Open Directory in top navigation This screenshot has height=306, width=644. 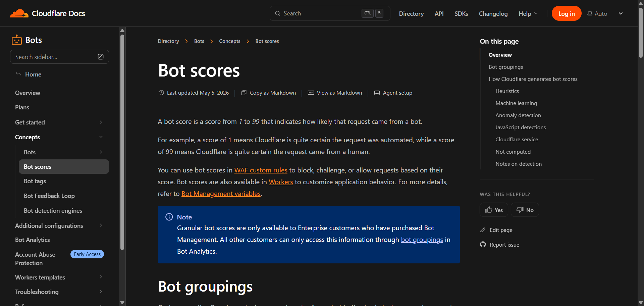411,13
